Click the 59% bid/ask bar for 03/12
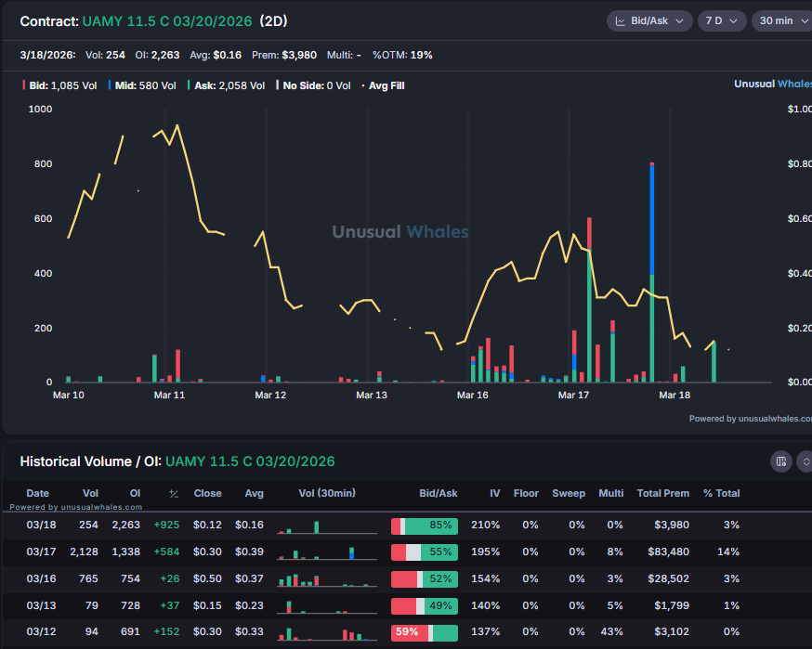Viewport: 812px width, 649px height. (425, 632)
